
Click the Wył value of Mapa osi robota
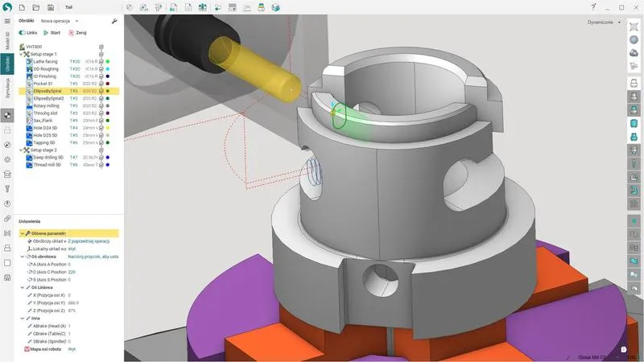72,349
